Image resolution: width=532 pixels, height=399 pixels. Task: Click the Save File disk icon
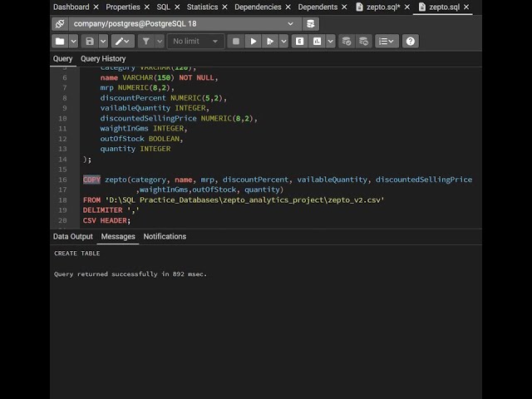tap(90, 42)
